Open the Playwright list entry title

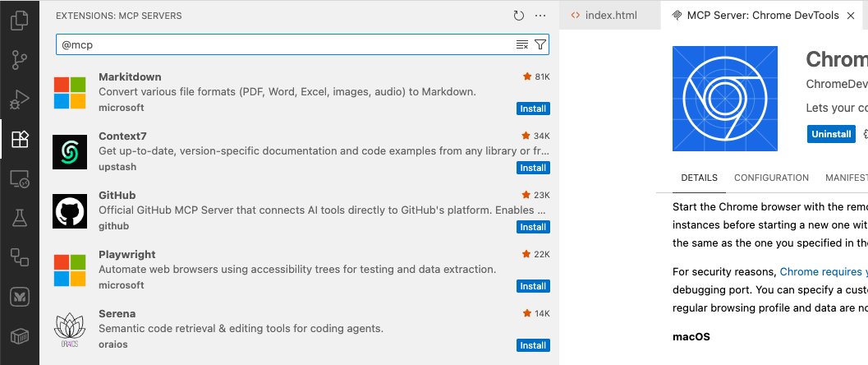click(x=126, y=255)
